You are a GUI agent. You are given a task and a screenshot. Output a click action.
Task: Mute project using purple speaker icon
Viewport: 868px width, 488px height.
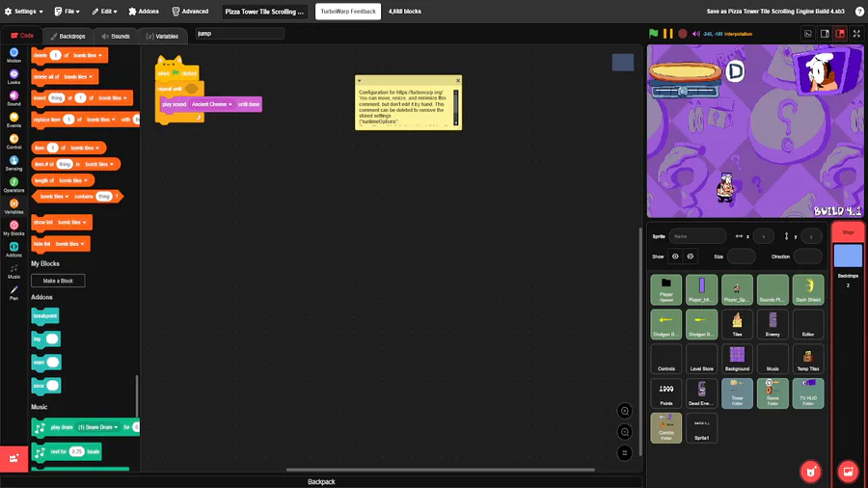tap(695, 33)
